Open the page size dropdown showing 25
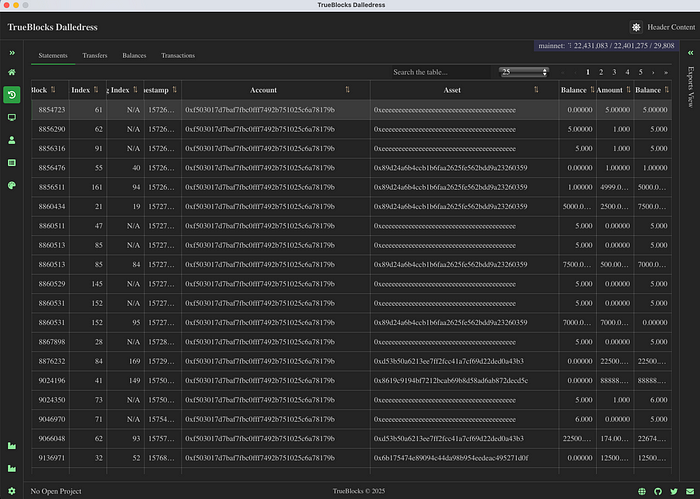This screenshot has width=700, height=499. [x=524, y=72]
